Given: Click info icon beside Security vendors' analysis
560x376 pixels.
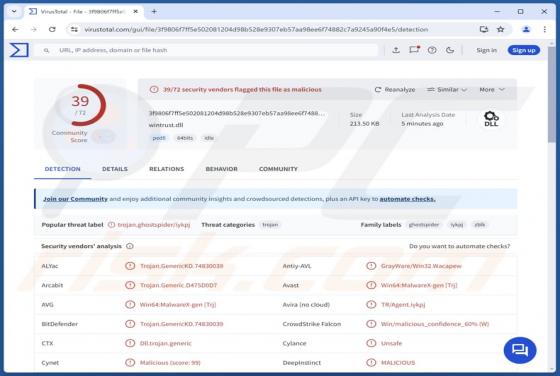Looking at the screenshot, I should (x=130, y=246).
